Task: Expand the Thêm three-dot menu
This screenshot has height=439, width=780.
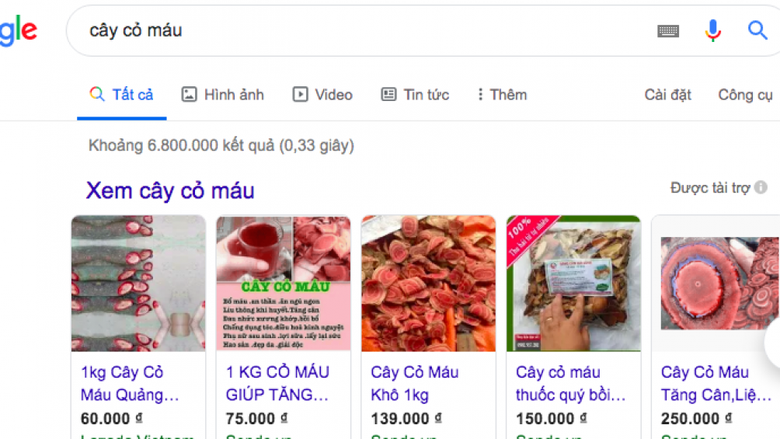Action: pos(502,94)
